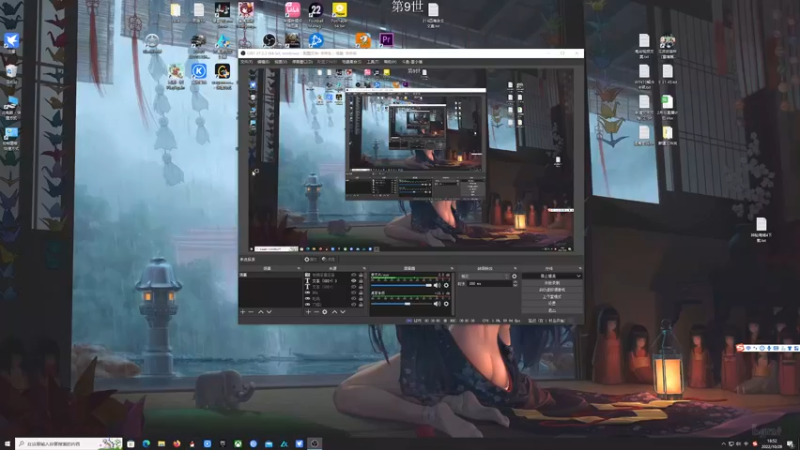Toggle visibility of the last source row

354,304
